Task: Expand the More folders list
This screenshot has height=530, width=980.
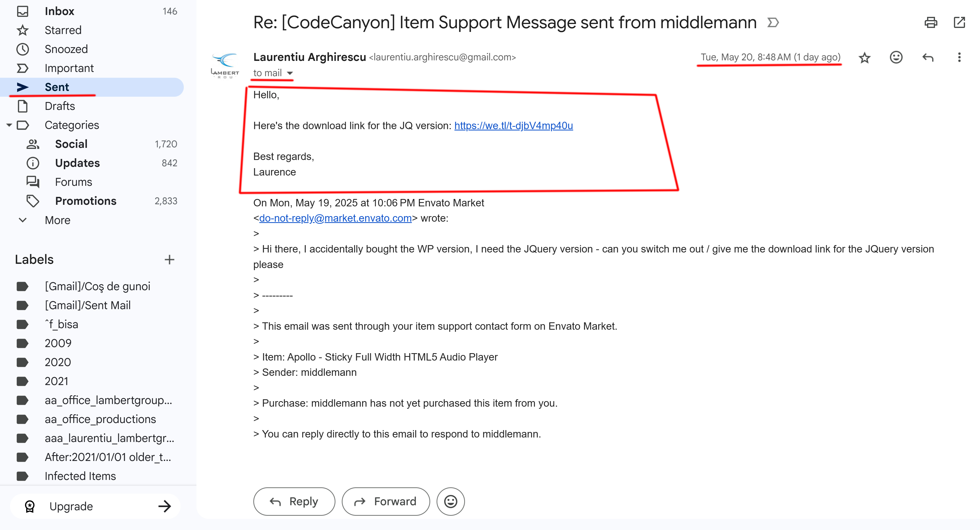Action: pos(23,220)
